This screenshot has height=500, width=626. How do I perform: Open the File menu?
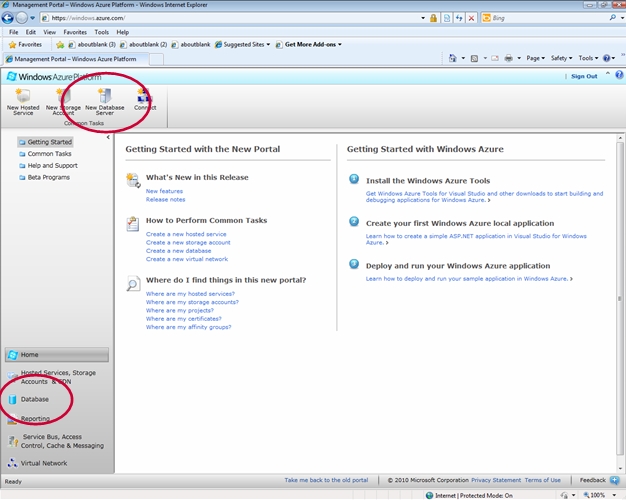click(14, 32)
